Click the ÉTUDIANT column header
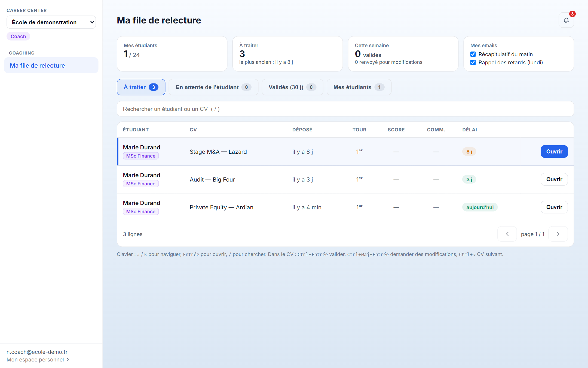The image size is (588, 368). click(136, 130)
